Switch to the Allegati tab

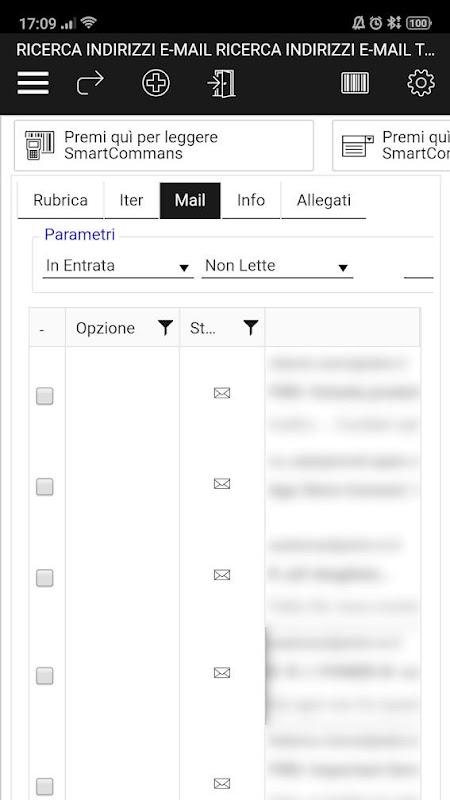pyautogui.click(x=323, y=201)
